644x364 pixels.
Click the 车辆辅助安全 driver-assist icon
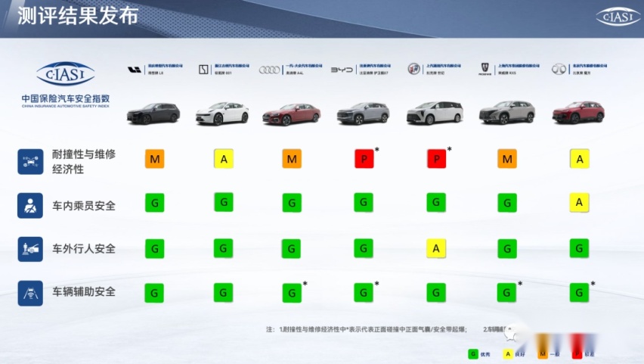click(30, 294)
